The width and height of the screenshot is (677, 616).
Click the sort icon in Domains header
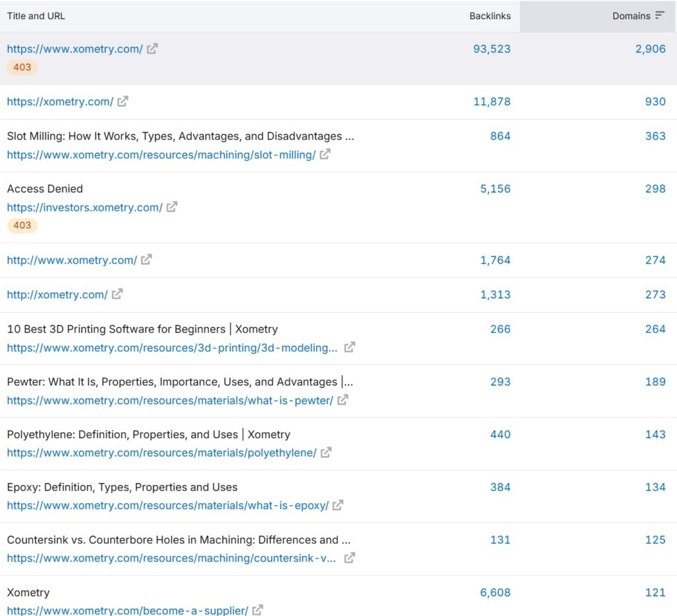click(659, 16)
